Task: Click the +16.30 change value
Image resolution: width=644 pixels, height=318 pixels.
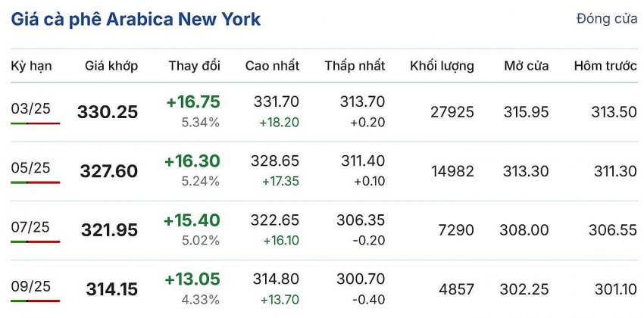Action: [x=192, y=161]
